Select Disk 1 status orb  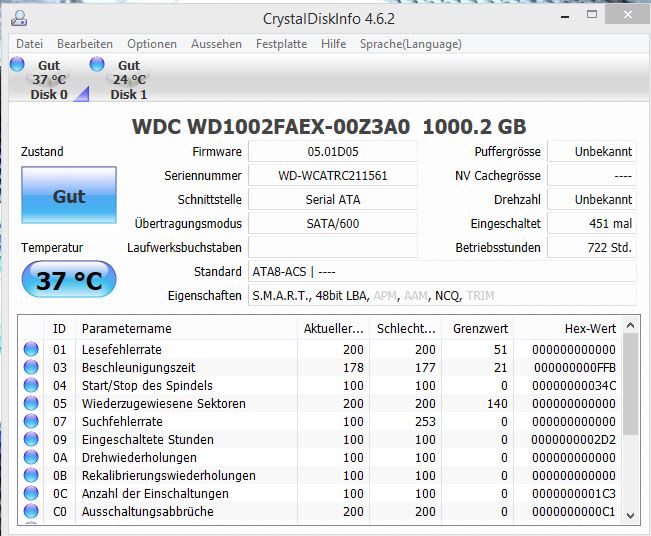(97, 64)
